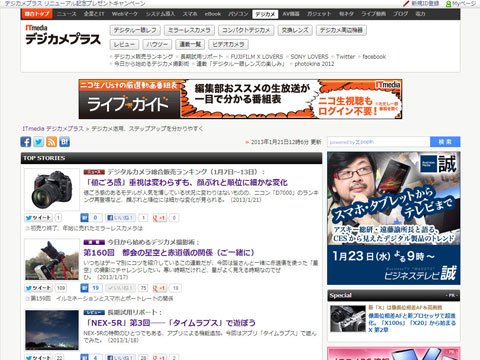Click the Google +1 button under the ranking article
This screenshot has width=480, height=360.
point(159,218)
